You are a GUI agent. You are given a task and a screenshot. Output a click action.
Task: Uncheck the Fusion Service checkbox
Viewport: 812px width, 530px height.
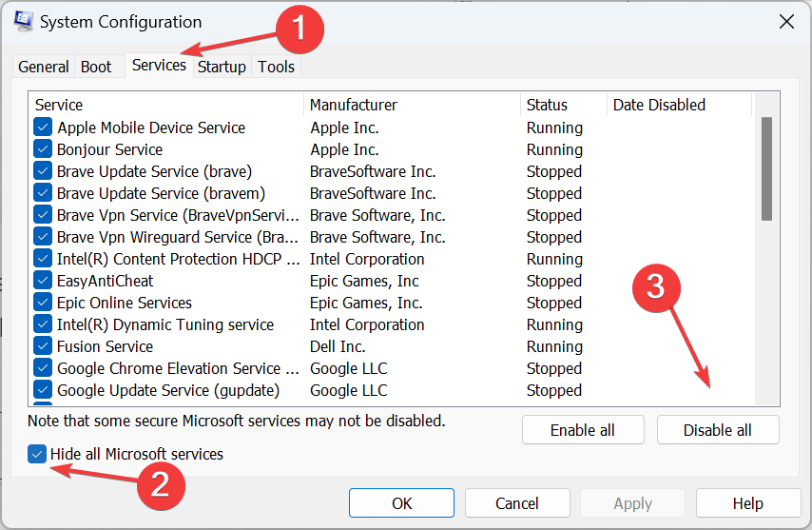[43, 346]
